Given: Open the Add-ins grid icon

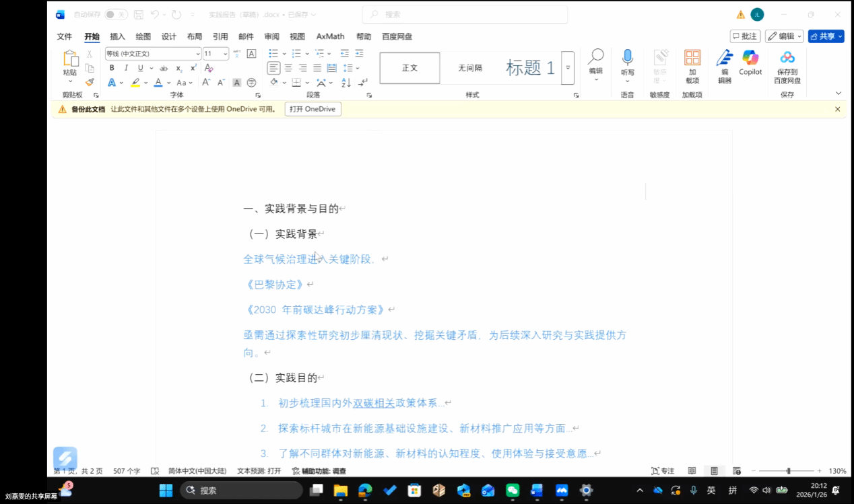Looking at the screenshot, I should (x=692, y=63).
